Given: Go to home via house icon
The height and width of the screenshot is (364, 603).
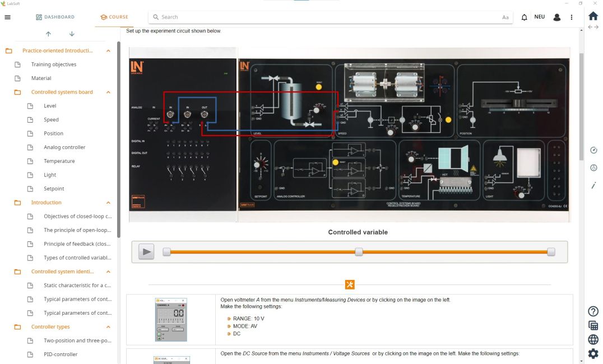Looking at the screenshot, I should click(593, 16).
